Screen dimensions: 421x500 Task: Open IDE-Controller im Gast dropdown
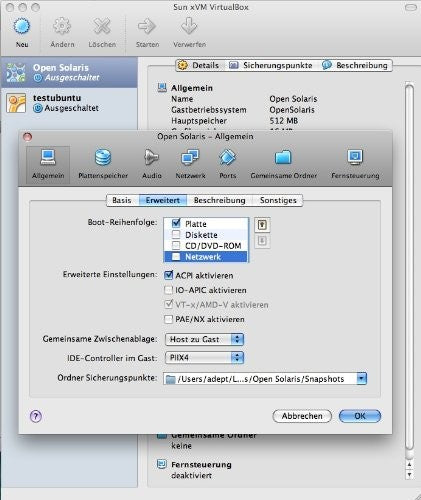point(204,358)
